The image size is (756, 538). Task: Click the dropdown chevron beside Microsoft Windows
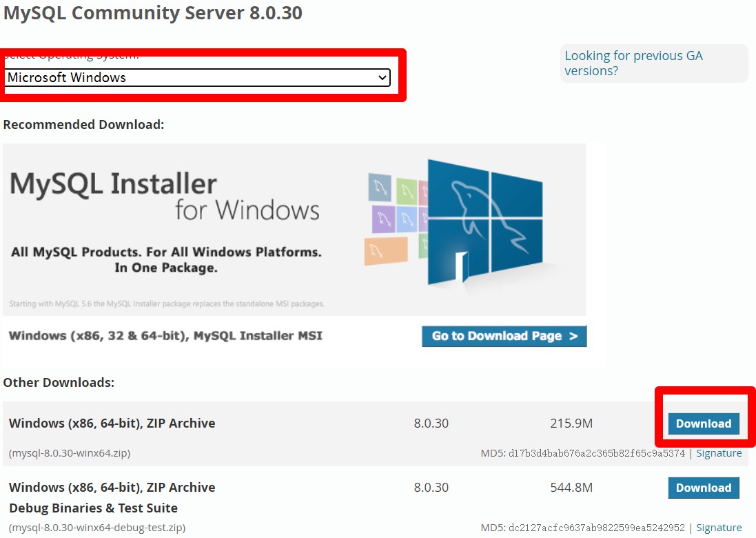click(382, 78)
